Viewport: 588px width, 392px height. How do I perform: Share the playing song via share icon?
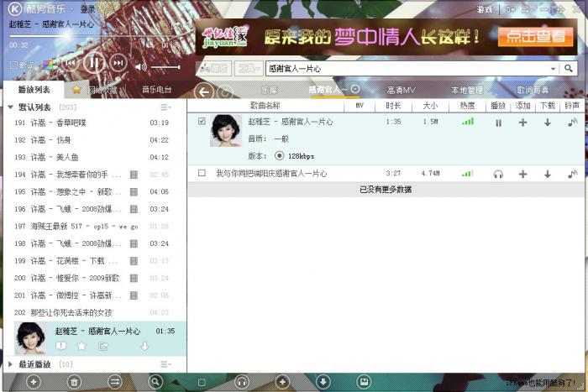click(x=102, y=346)
